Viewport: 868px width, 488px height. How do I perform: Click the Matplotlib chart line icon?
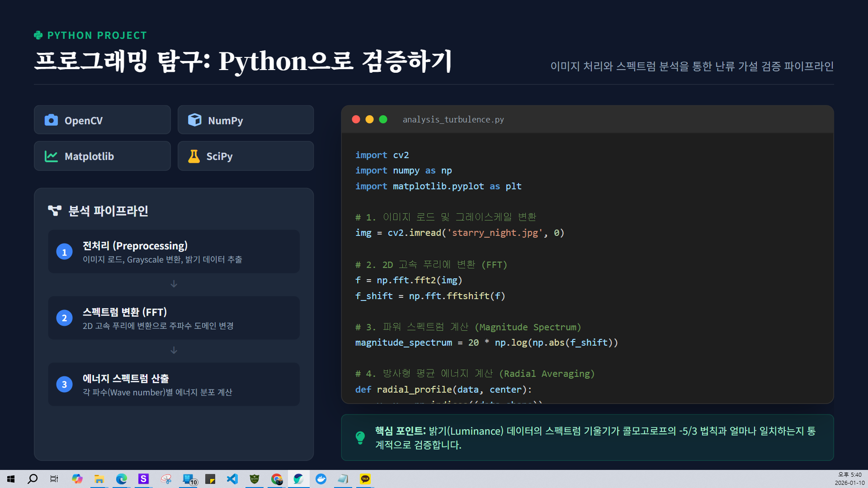tap(51, 156)
